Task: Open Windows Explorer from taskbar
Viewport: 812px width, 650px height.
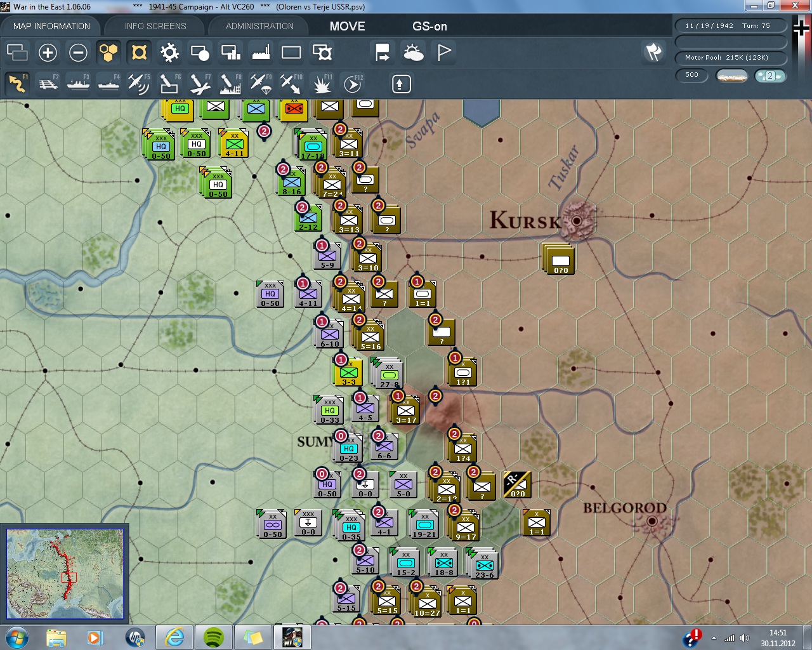Action: [56, 637]
